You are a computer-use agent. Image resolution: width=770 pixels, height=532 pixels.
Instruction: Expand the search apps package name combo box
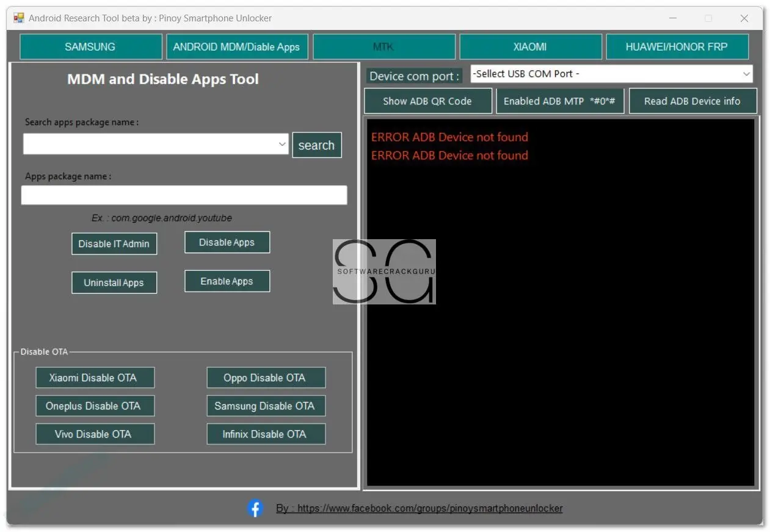[x=282, y=145]
